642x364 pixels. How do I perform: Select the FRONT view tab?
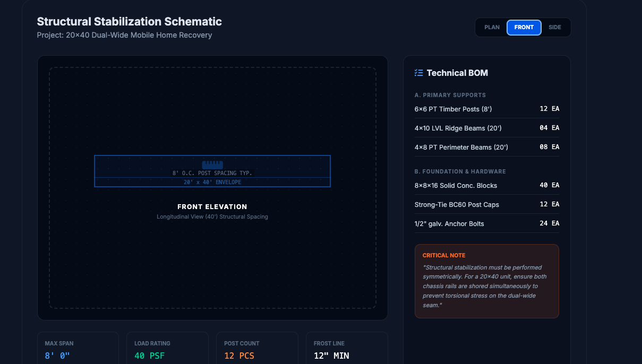(x=524, y=28)
